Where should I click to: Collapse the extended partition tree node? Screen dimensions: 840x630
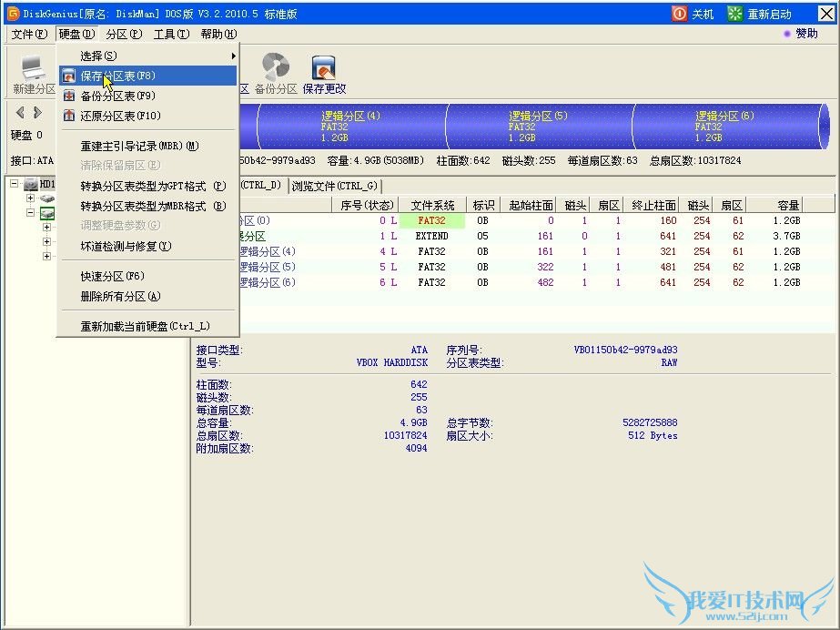pyautogui.click(x=31, y=212)
